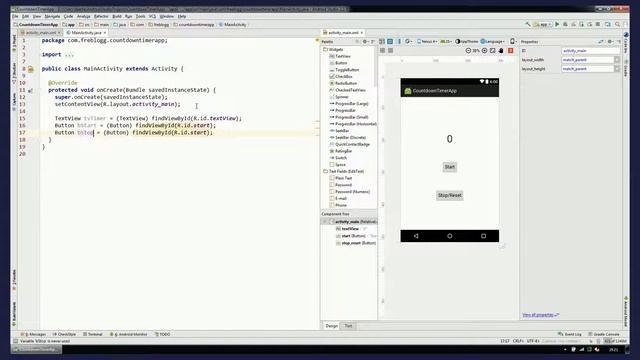
Task: Click the override gutter icon on line 11
Action: pos(31,90)
